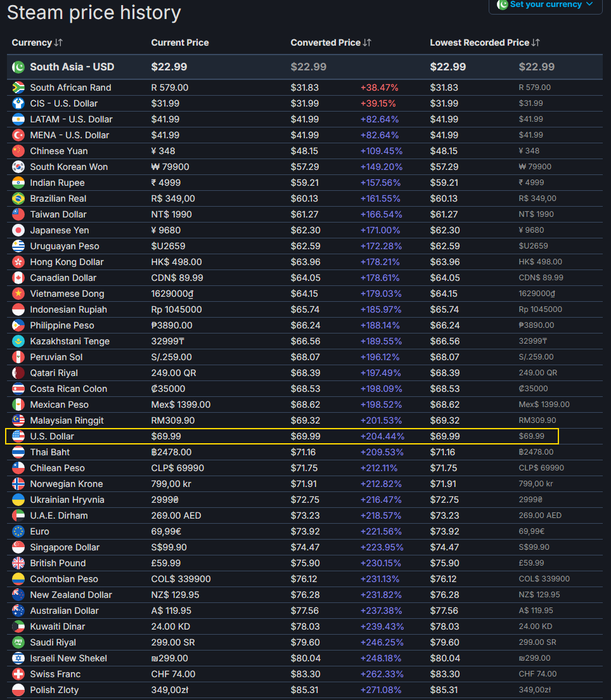Click the +38.47% difference for South African Rand
The image size is (611, 700).
point(380,87)
